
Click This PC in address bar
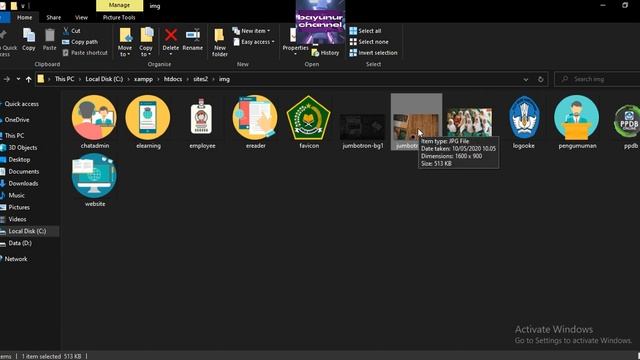(x=64, y=79)
